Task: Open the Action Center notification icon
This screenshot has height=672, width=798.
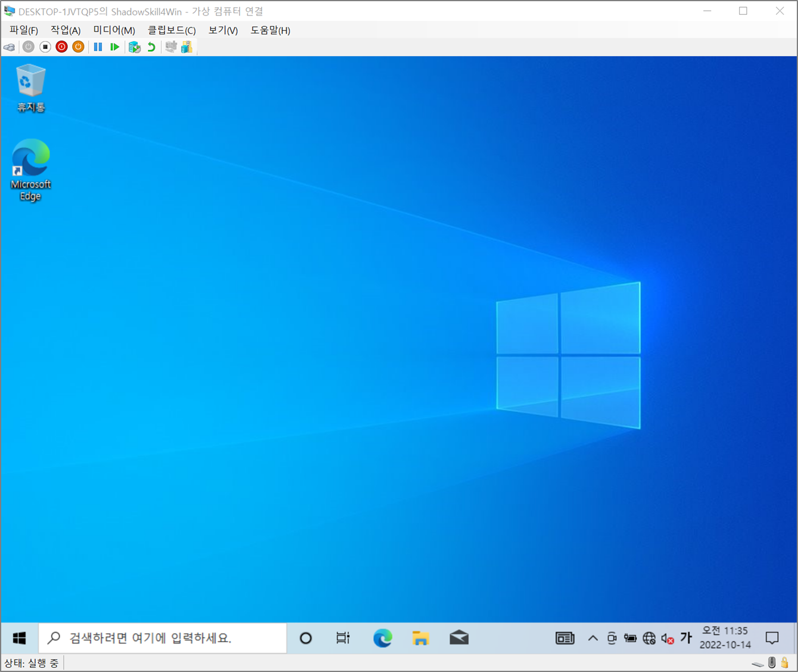Action: 772,638
